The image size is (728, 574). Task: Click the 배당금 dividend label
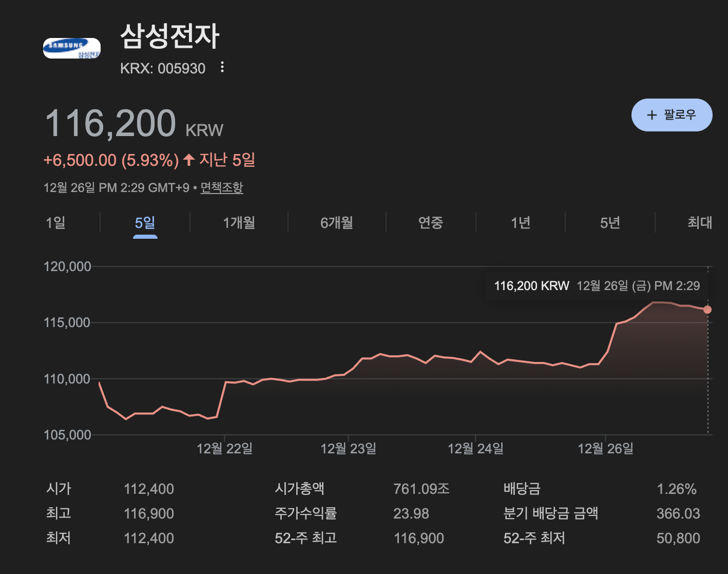pos(522,488)
